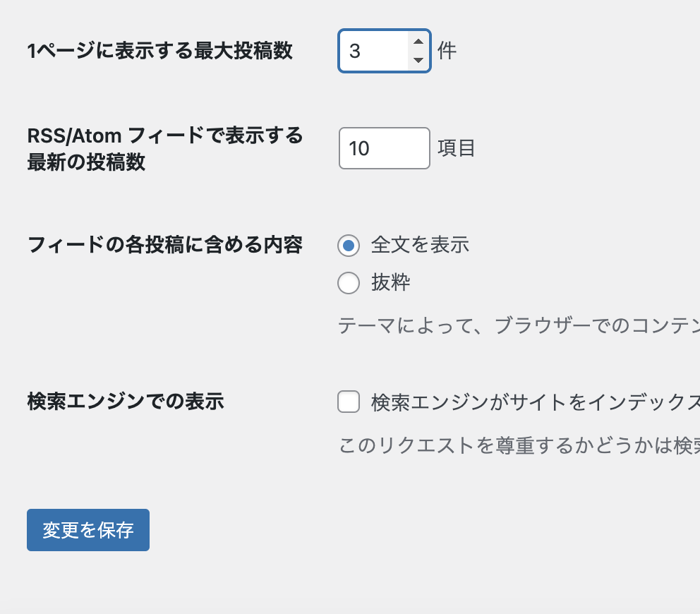Click the 件 unit text beside posts field
The height and width of the screenshot is (614, 700).
tap(447, 51)
